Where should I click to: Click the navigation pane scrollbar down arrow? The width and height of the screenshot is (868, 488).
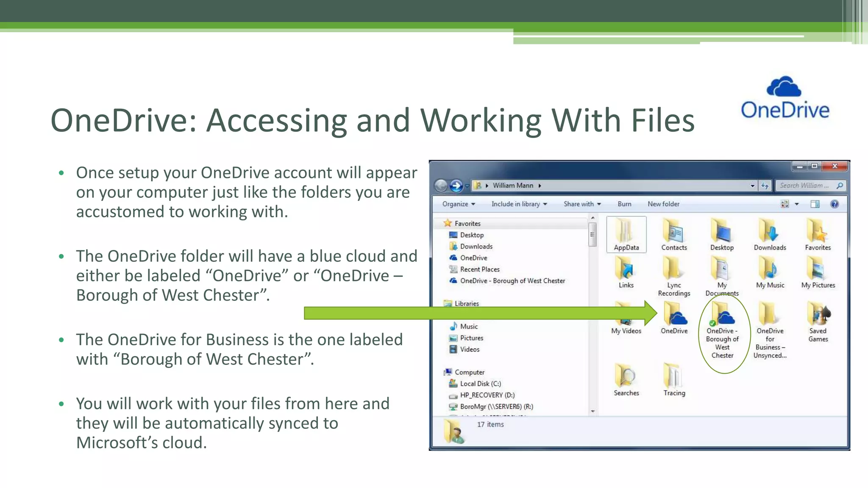coord(593,411)
